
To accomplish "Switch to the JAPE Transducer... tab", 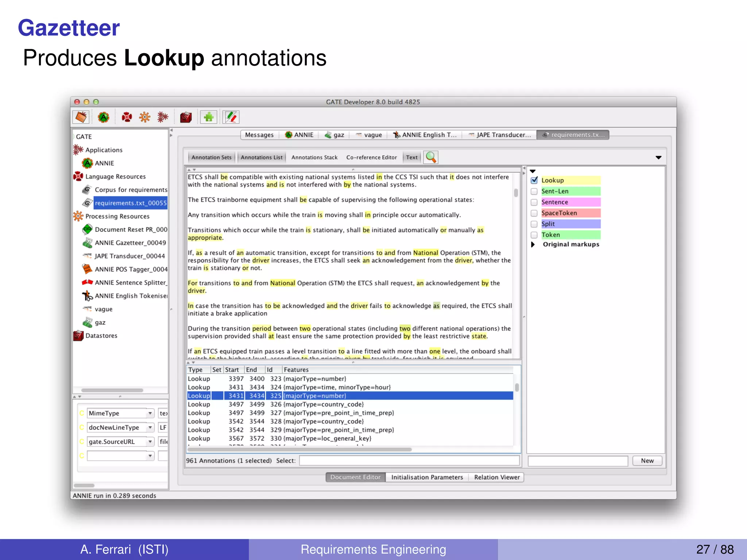I will pyautogui.click(x=500, y=135).
